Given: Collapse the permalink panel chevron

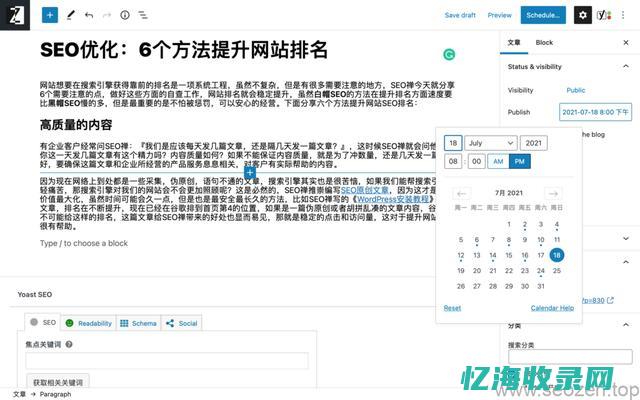Looking at the screenshot, I should [626, 262].
